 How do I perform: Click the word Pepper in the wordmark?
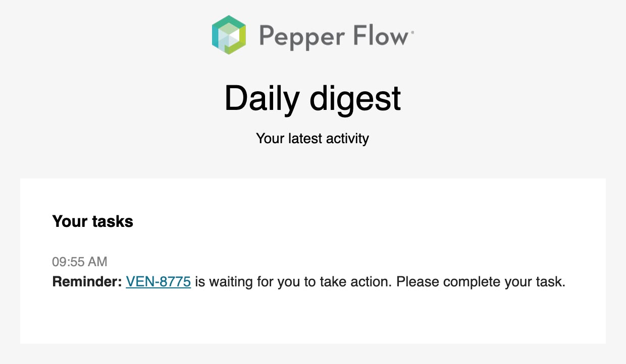click(299, 37)
